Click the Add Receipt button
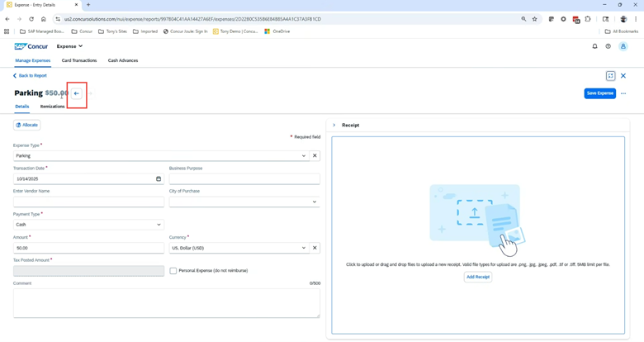The width and height of the screenshot is (644, 342). point(477,277)
